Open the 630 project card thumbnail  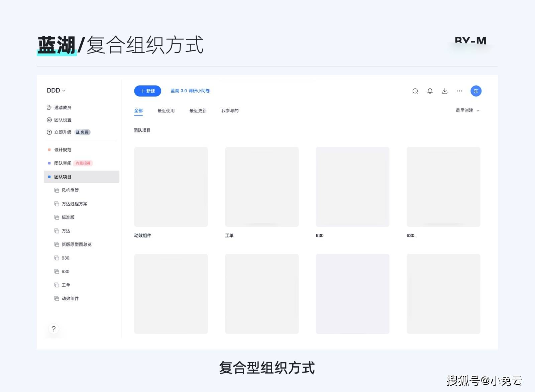click(x=352, y=187)
